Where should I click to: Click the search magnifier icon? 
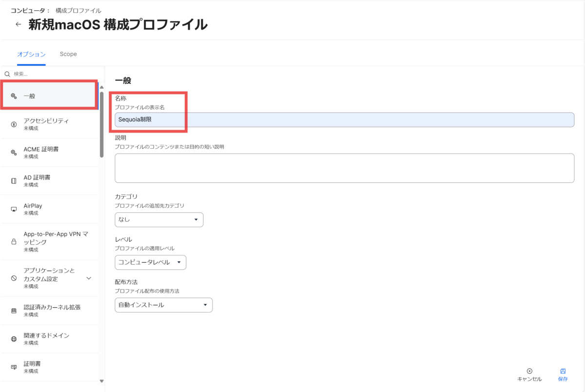tap(7, 74)
